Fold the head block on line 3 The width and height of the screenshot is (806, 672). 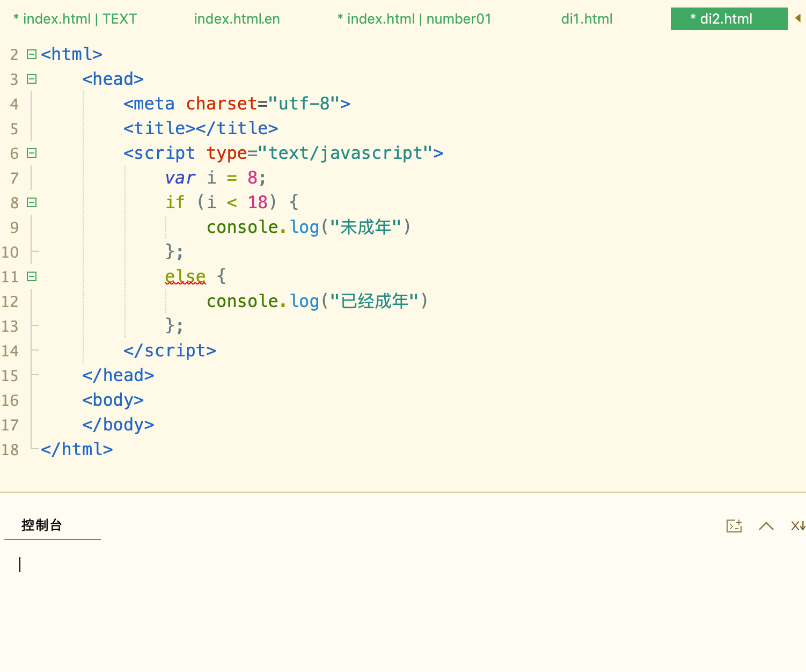pos(32,79)
